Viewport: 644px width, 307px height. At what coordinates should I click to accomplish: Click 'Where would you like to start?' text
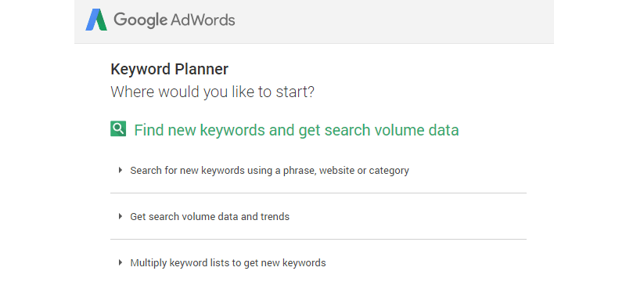212,92
